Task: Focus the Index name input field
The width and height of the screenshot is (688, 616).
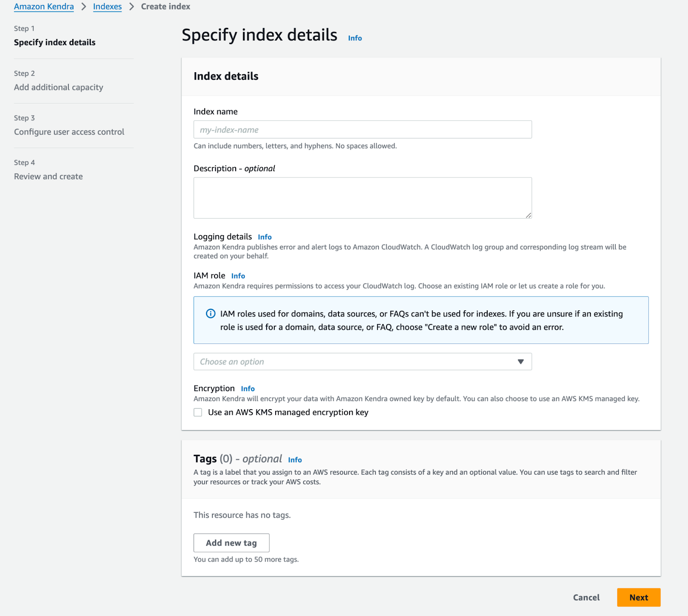Action: [x=362, y=130]
